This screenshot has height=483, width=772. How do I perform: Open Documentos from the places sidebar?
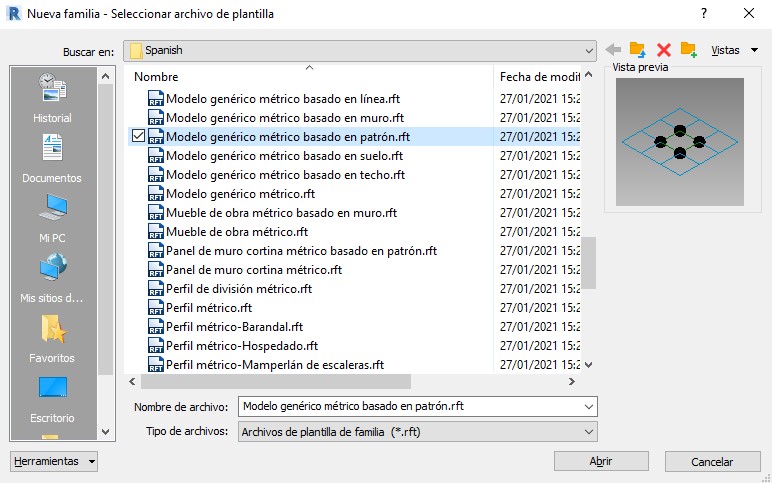click(52, 155)
